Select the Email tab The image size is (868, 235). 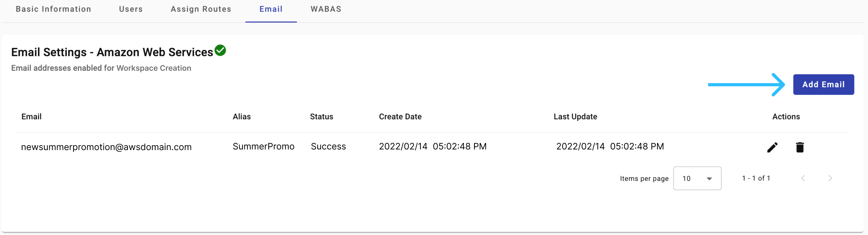click(271, 9)
